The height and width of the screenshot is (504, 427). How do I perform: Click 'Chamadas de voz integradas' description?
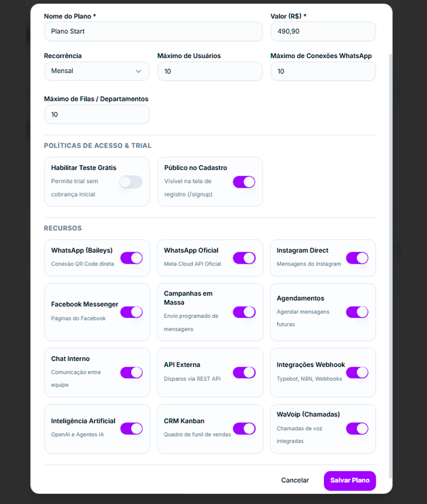click(x=299, y=435)
